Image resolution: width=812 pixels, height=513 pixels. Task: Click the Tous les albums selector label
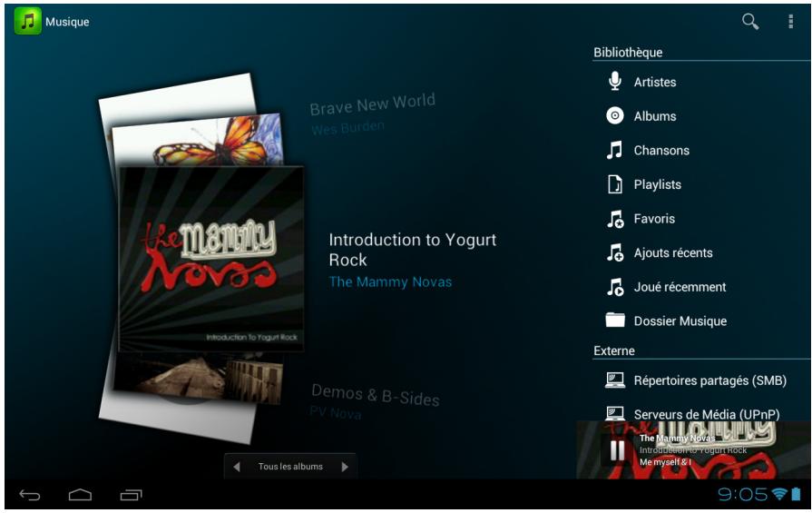pos(290,467)
